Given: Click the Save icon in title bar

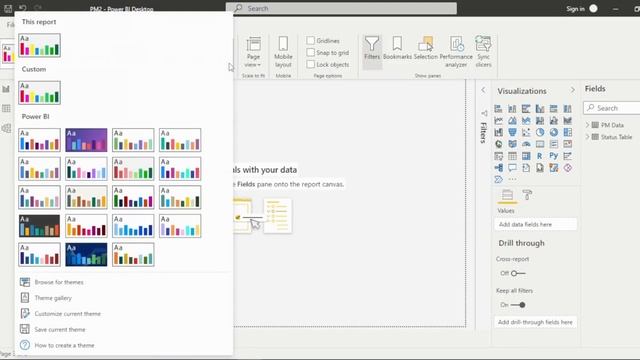Looking at the screenshot, I should coord(8,8).
